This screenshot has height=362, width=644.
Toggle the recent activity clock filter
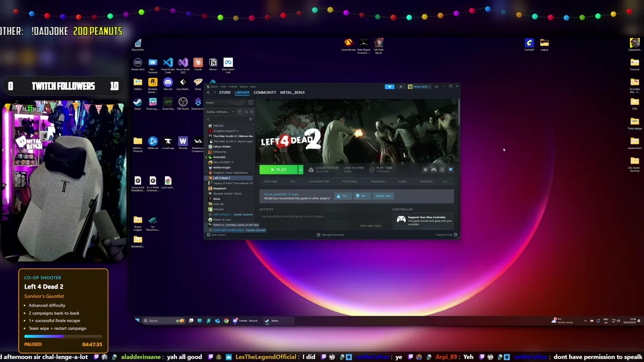click(246, 112)
